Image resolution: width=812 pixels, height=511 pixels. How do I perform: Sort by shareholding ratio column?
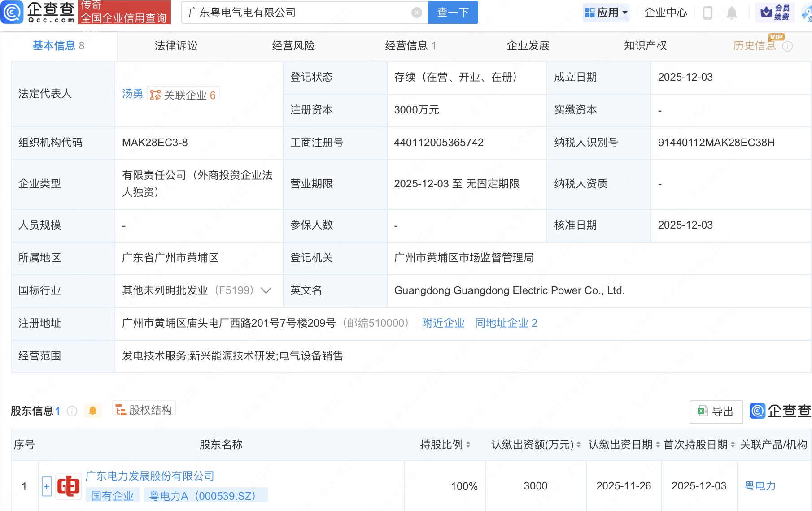click(468, 445)
